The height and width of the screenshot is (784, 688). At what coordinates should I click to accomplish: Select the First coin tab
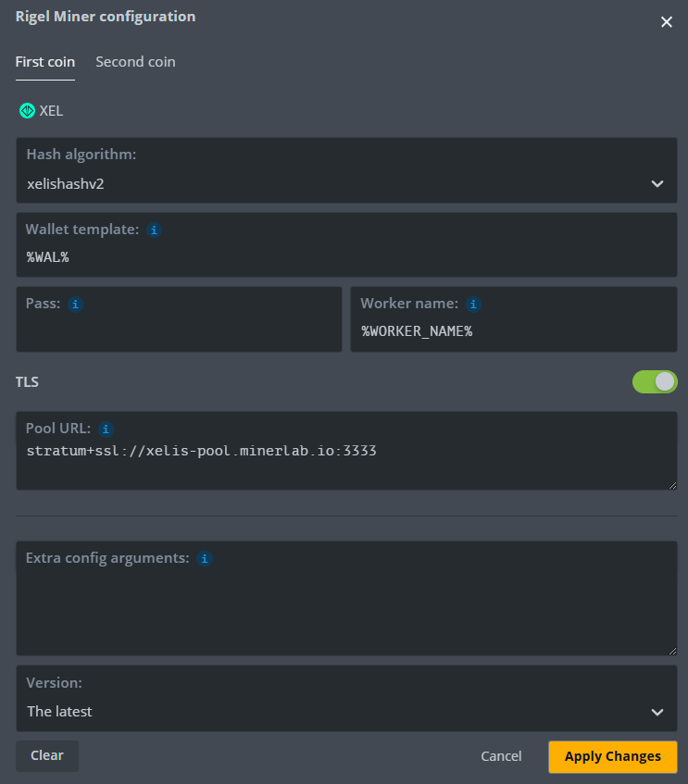(x=44, y=61)
